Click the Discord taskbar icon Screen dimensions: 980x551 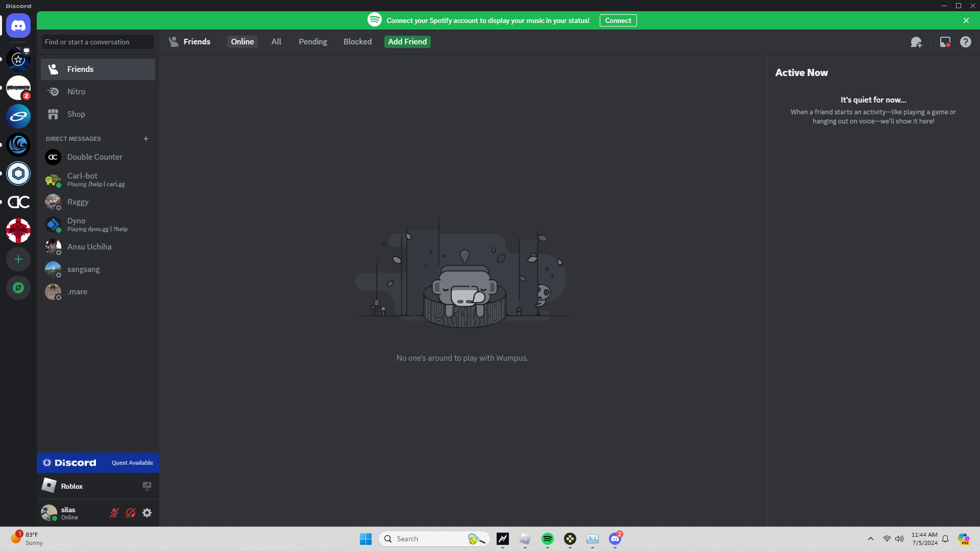(615, 539)
